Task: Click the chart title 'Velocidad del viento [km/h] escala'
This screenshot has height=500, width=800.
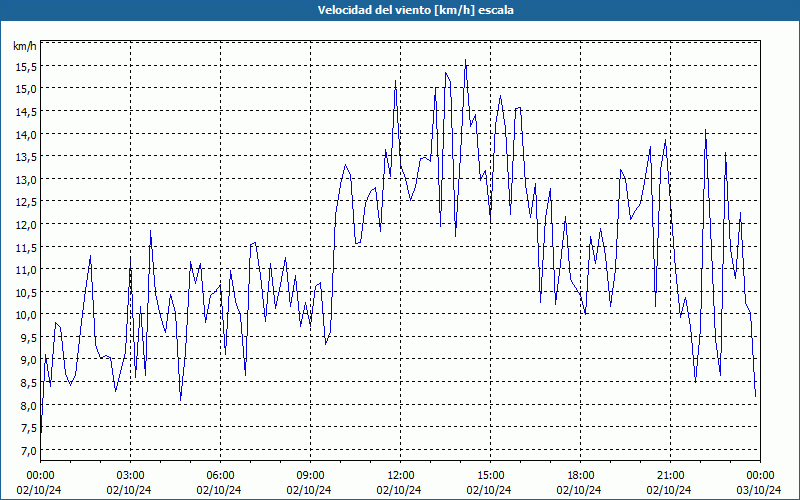Action: pos(415,10)
